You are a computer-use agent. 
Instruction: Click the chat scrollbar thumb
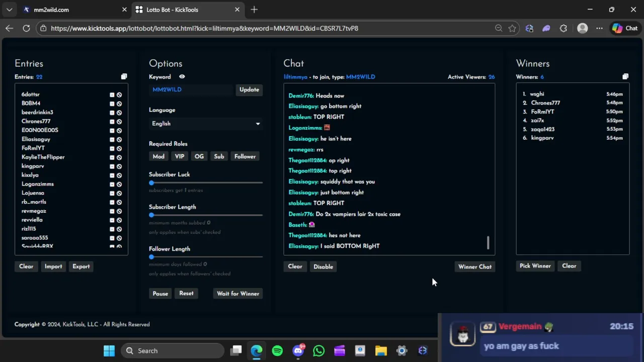(x=488, y=242)
